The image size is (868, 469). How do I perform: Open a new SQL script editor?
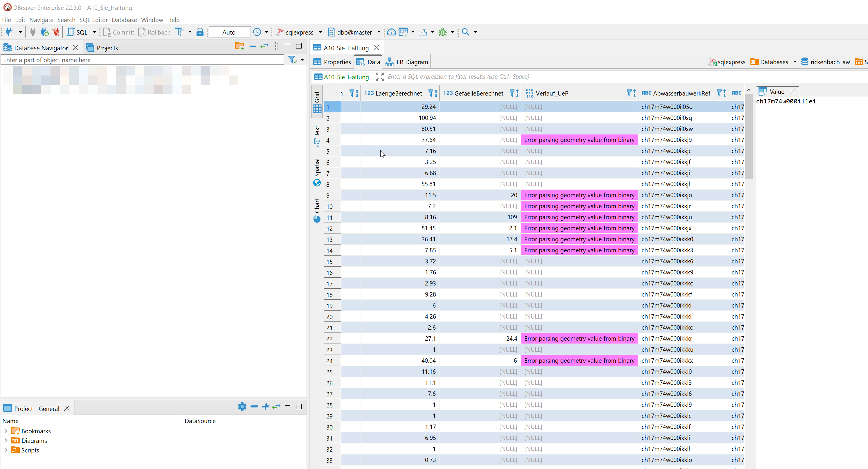[x=78, y=32]
